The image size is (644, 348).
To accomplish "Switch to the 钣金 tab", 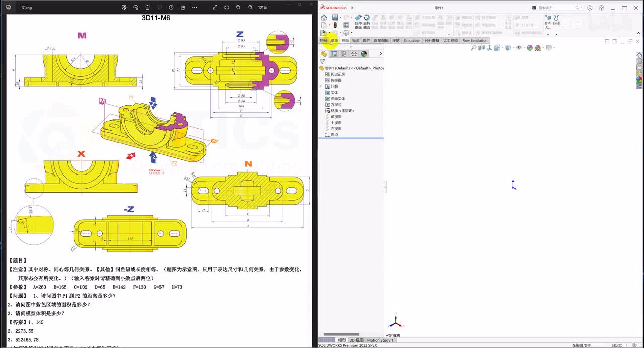I will [x=356, y=40].
